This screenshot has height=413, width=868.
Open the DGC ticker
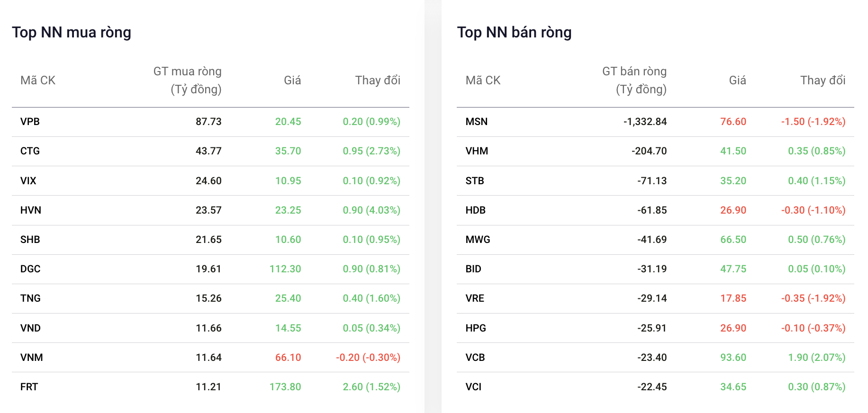(30, 269)
